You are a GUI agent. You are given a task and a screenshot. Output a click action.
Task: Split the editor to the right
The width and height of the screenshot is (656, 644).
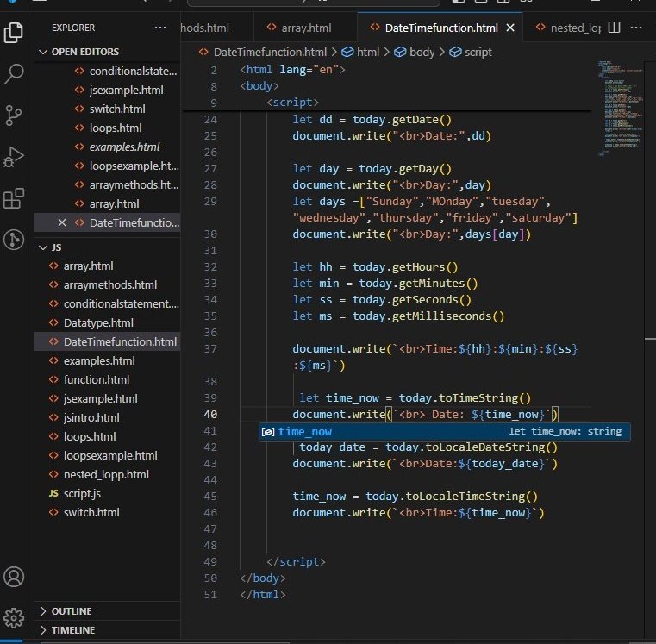pos(614,28)
